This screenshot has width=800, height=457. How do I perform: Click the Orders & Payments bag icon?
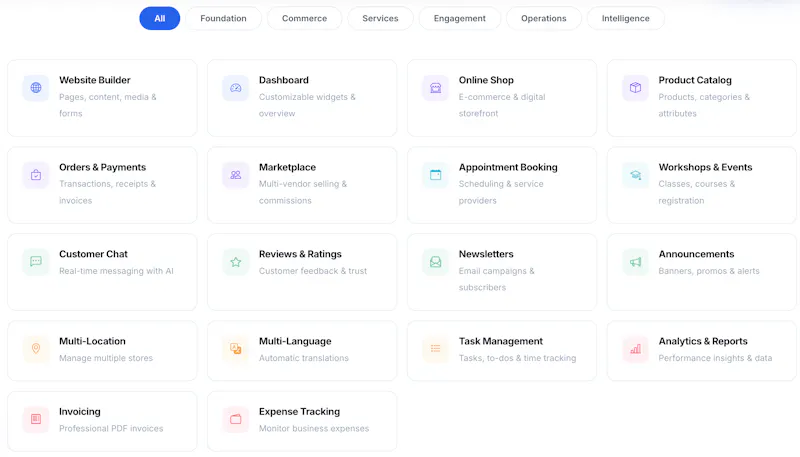point(36,175)
